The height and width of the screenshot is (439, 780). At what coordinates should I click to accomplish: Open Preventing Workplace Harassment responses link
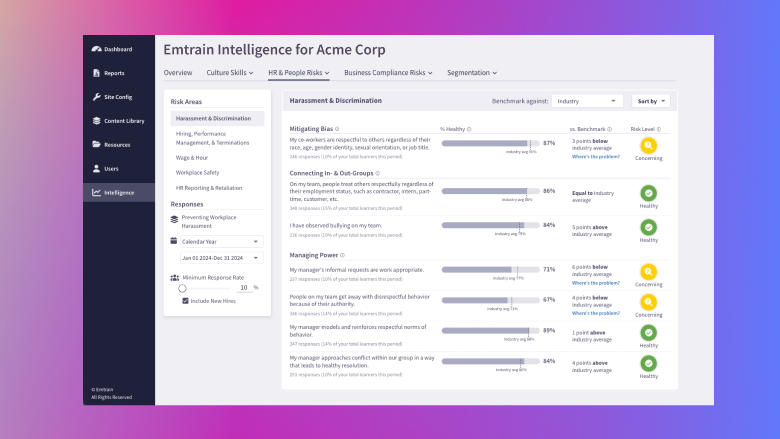(x=209, y=221)
